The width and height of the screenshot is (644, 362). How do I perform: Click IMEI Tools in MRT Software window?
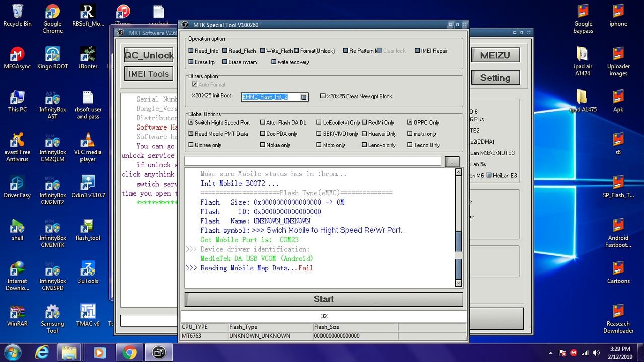148,74
